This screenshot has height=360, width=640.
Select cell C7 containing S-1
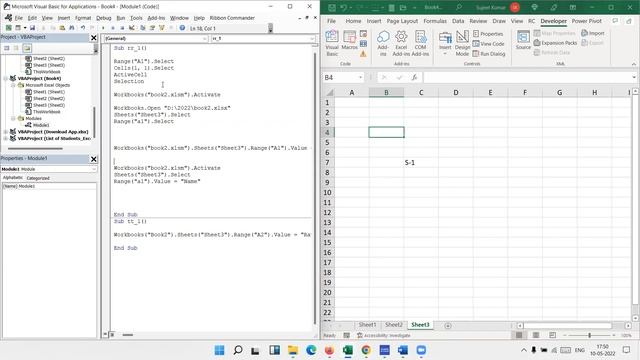421,162
